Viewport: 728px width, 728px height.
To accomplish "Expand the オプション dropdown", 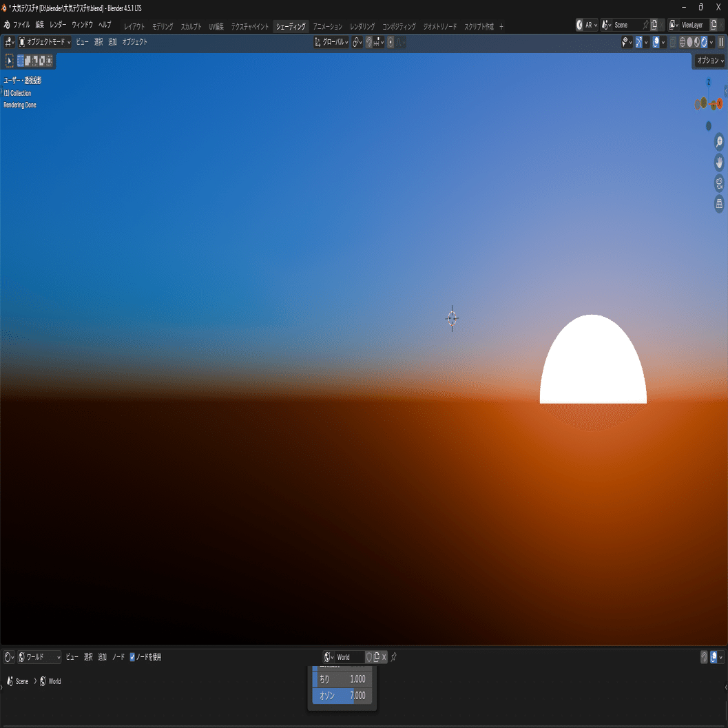I will (710, 61).
